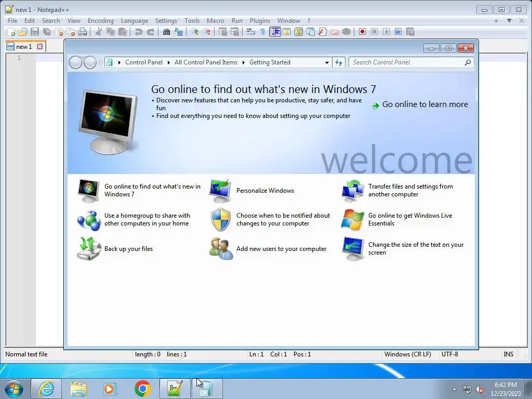
Task: Click Windows (CR LF) in status bar
Action: (407, 354)
